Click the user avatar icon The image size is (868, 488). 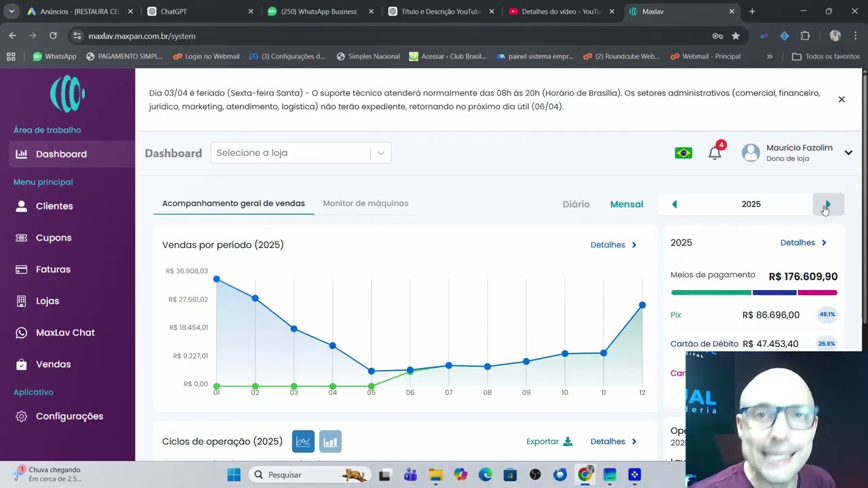(x=751, y=152)
